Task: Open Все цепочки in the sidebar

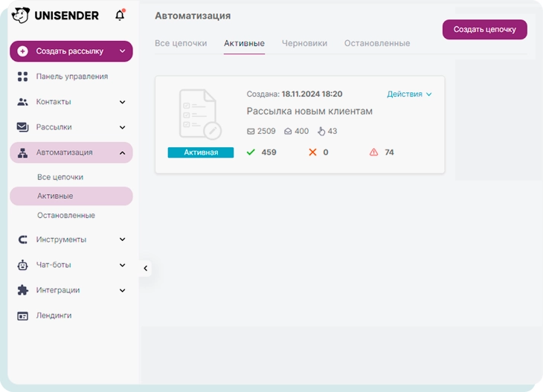Action: [x=60, y=177]
